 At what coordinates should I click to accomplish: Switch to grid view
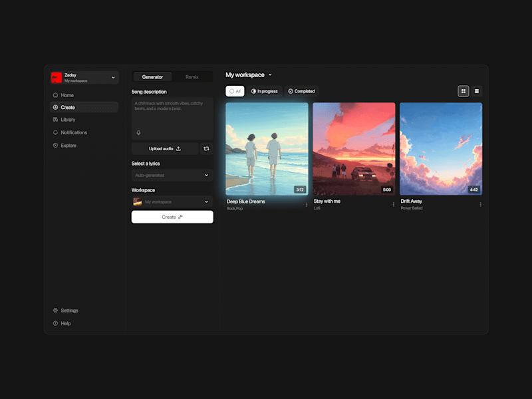463,91
